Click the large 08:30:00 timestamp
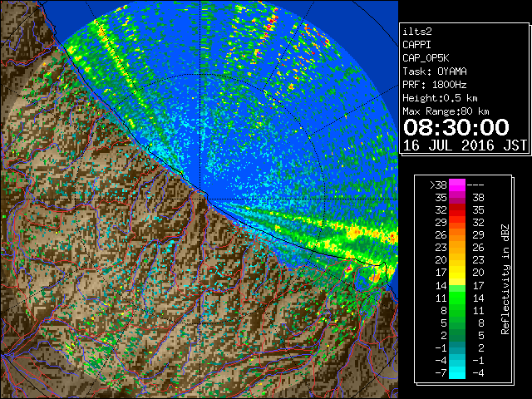Image resolution: width=532 pixels, height=399 pixels. point(456,127)
